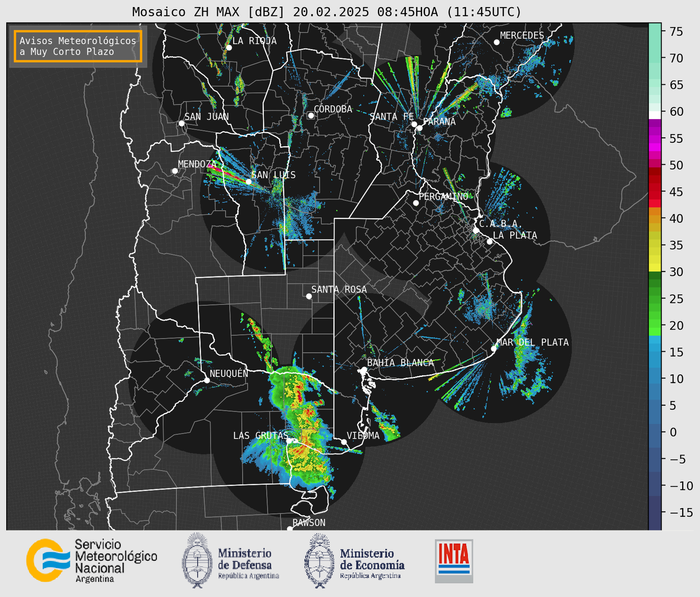Screen dimensions: 700x597
Task: Click the VIEDMA city label
Action: tap(363, 436)
